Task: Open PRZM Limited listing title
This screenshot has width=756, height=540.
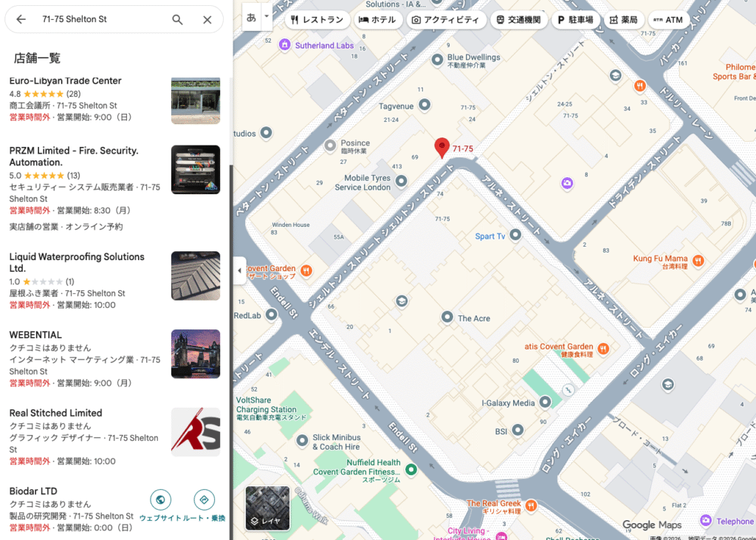Action: pyautogui.click(x=74, y=157)
